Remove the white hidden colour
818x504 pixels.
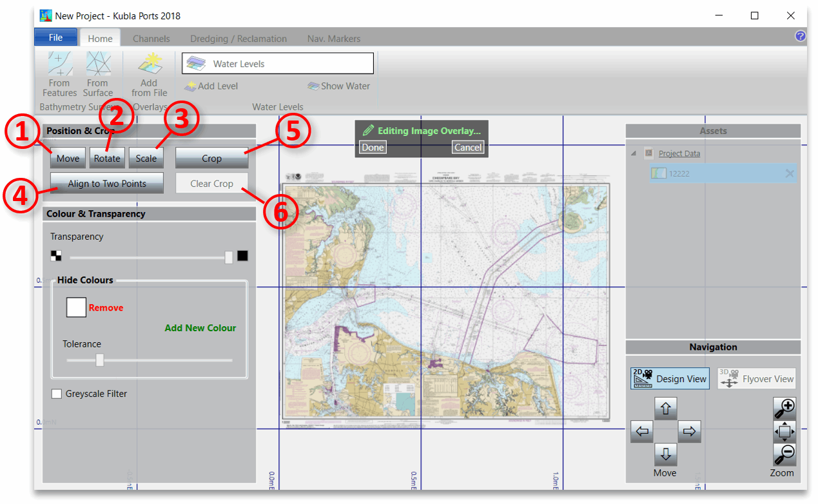[x=106, y=308]
